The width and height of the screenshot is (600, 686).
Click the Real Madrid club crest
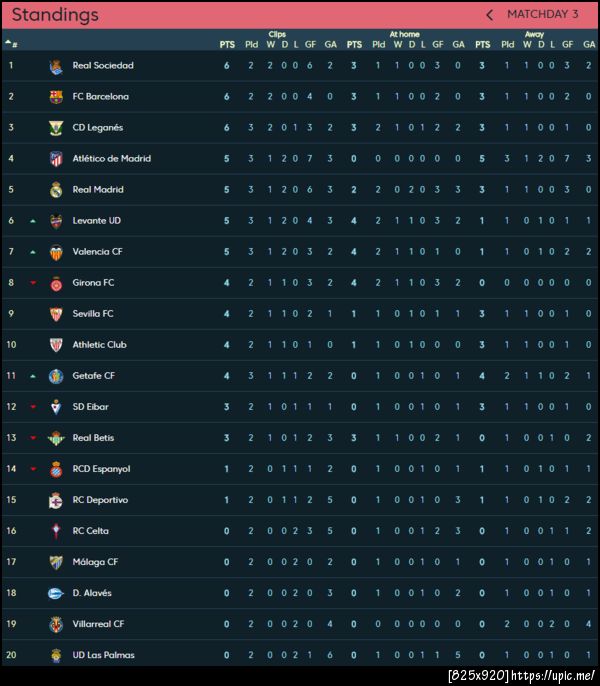tap(56, 190)
